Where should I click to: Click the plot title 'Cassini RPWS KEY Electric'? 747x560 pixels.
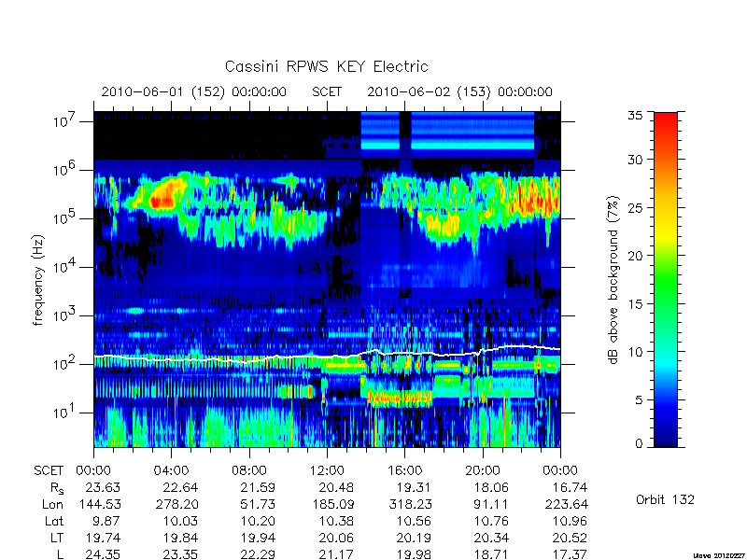point(326,66)
